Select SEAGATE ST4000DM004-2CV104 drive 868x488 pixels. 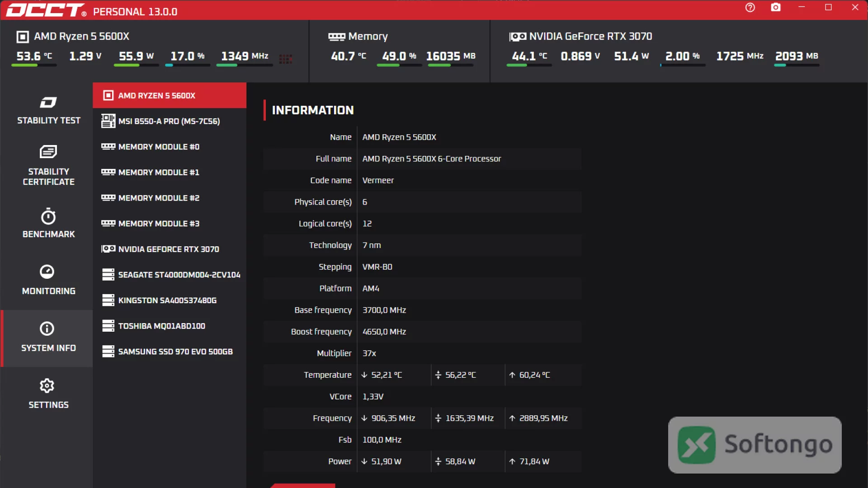[x=170, y=275]
